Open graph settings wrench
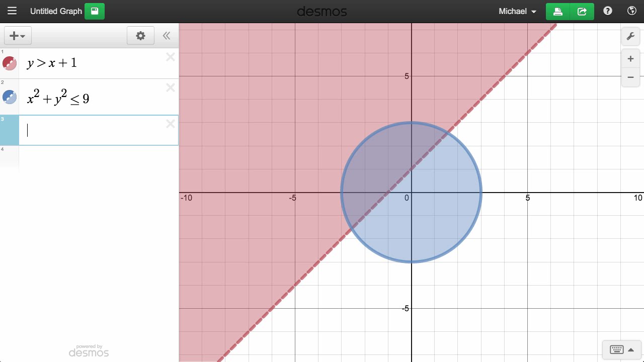This screenshot has width=644, height=362. point(630,36)
